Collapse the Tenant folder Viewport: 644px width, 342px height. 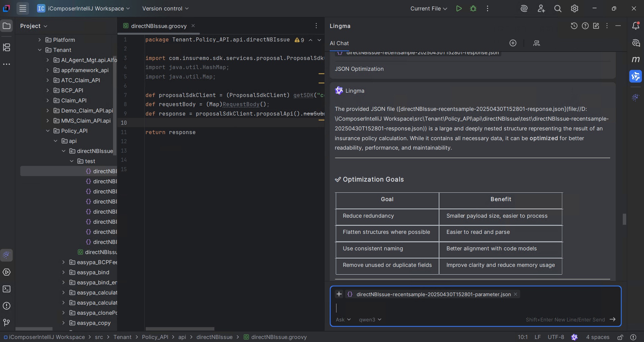tap(40, 50)
